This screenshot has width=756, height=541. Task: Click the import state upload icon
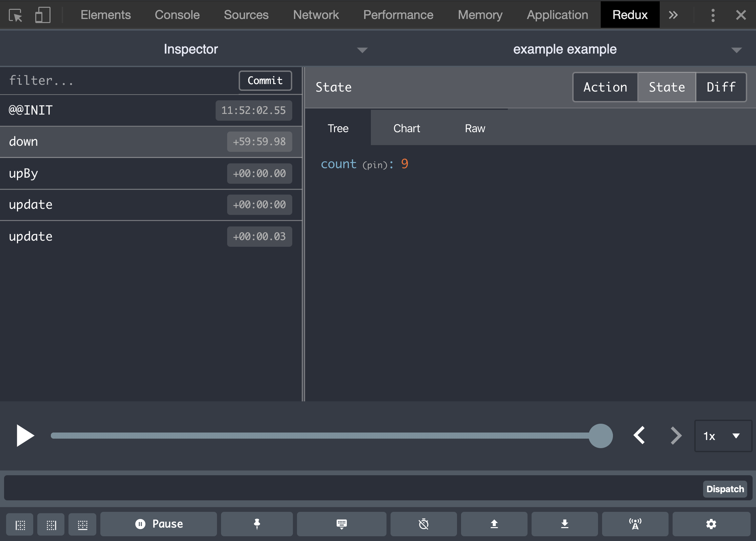[x=494, y=524]
